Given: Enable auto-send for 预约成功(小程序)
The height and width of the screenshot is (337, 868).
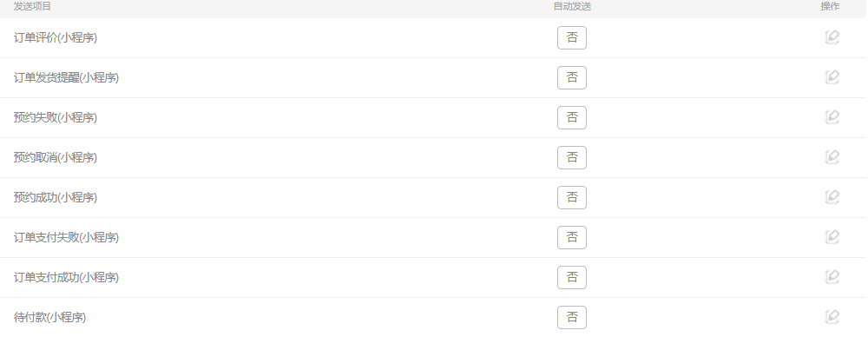Looking at the screenshot, I should tap(572, 197).
